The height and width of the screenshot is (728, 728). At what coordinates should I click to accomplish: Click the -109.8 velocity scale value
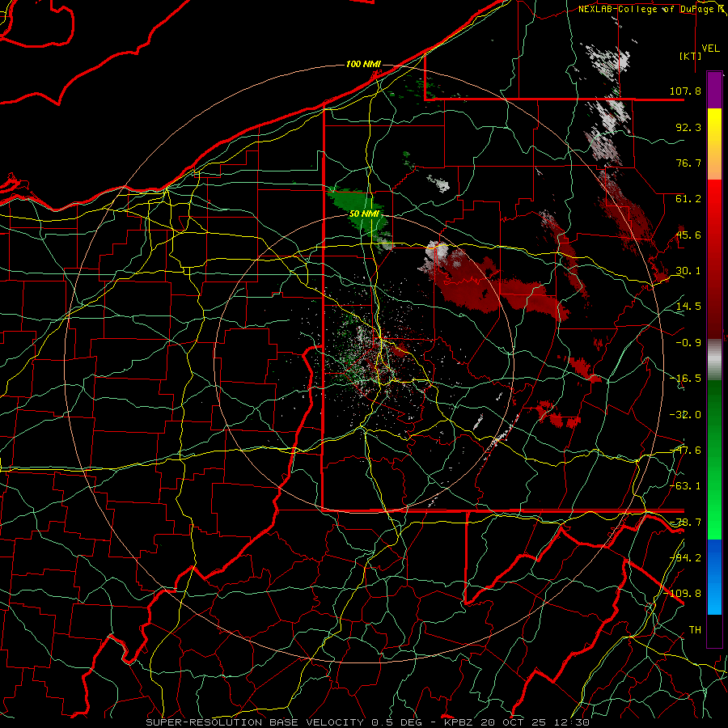click(683, 594)
